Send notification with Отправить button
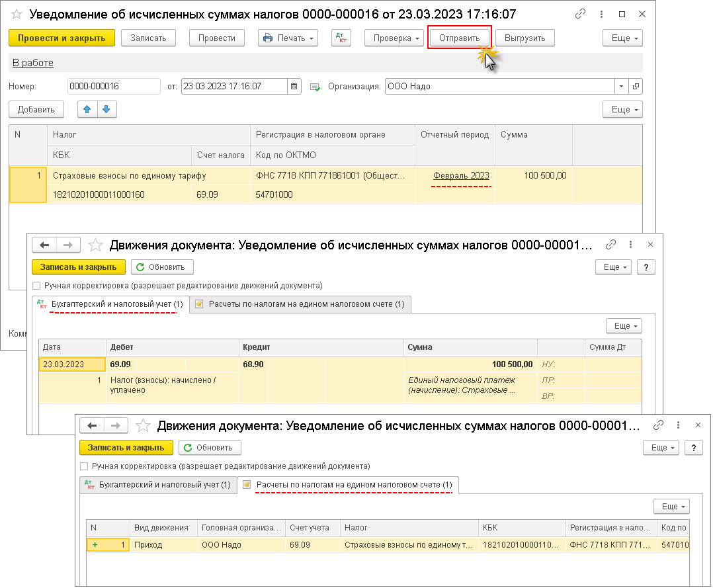The image size is (713, 588). [459, 38]
